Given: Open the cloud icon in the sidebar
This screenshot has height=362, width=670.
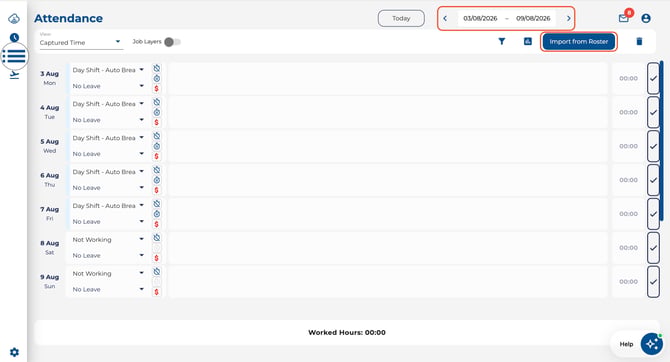Looking at the screenshot, I should coord(14,18).
